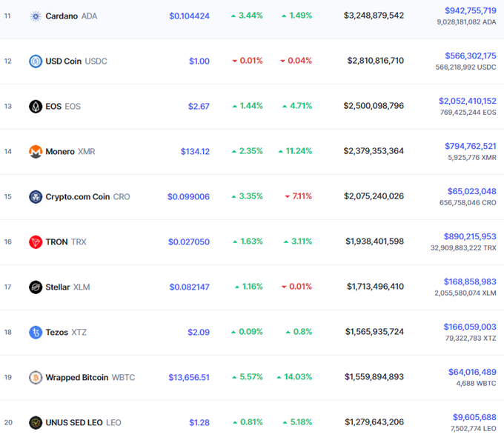The image size is (504, 443).
Task: Select EOS market cap $2,500,098,796
Action: pos(374,106)
